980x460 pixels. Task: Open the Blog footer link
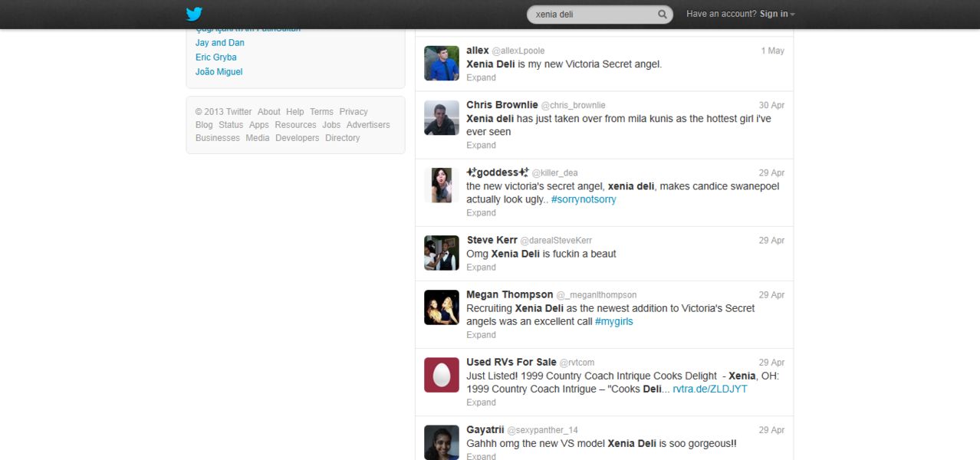coord(204,125)
